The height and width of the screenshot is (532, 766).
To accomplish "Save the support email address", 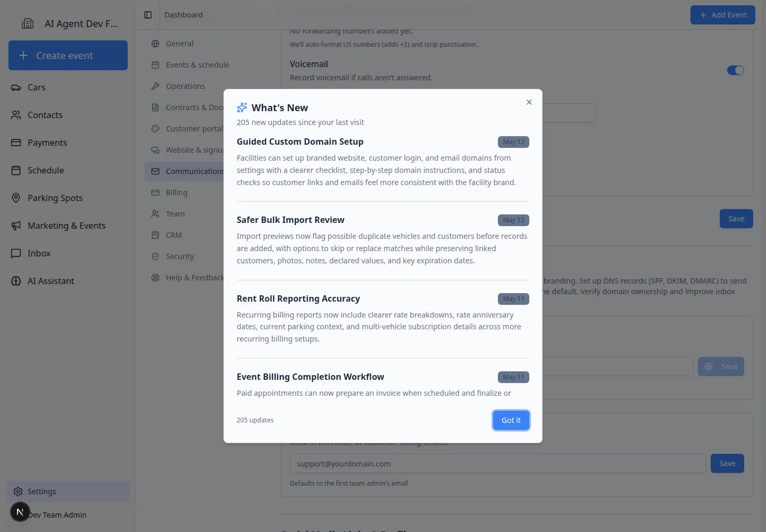I will [x=727, y=463].
